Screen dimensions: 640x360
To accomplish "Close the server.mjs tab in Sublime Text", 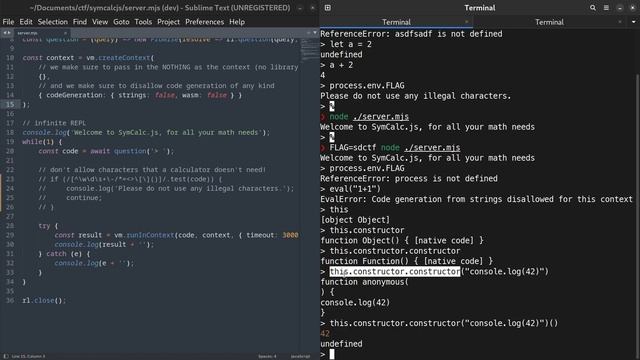I will [x=65, y=33].
